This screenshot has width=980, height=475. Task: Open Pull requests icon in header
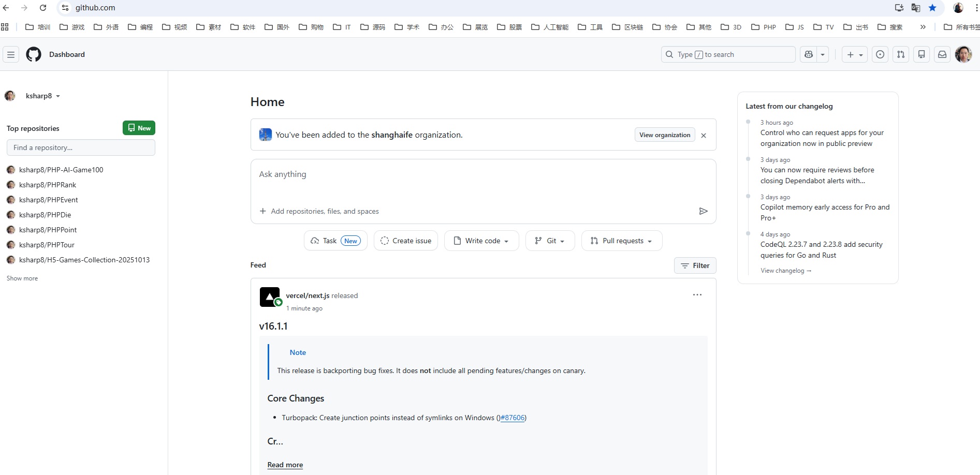[x=901, y=54]
